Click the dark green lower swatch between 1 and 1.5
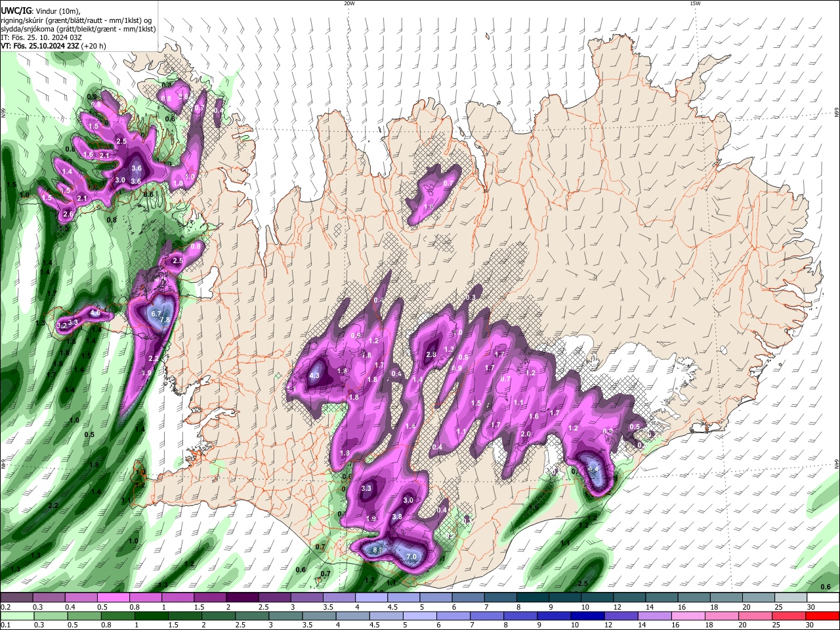 pyautogui.click(x=152, y=616)
